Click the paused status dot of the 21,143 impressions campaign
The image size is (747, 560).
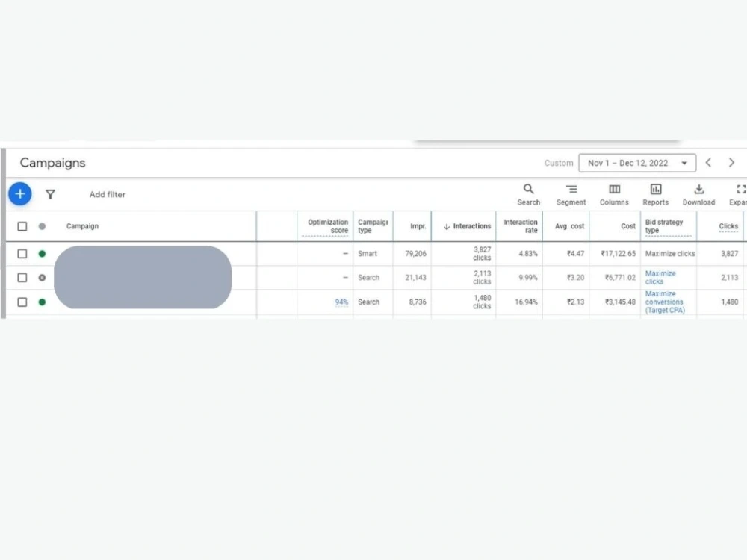click(x=42, y=278)
